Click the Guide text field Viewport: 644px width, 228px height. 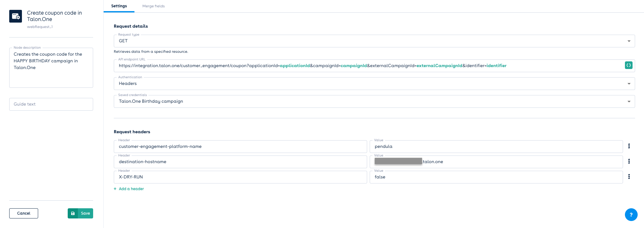51,104
